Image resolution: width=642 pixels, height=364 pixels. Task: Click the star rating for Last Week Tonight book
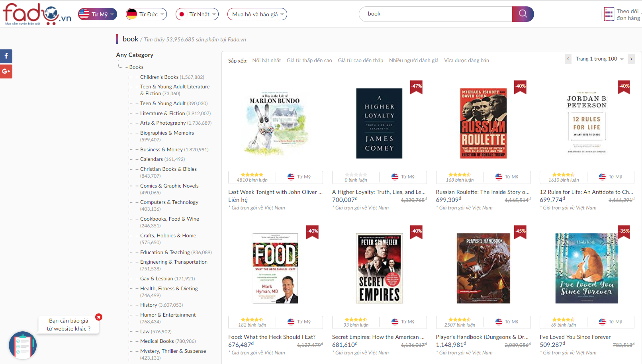tap(252, 174)
